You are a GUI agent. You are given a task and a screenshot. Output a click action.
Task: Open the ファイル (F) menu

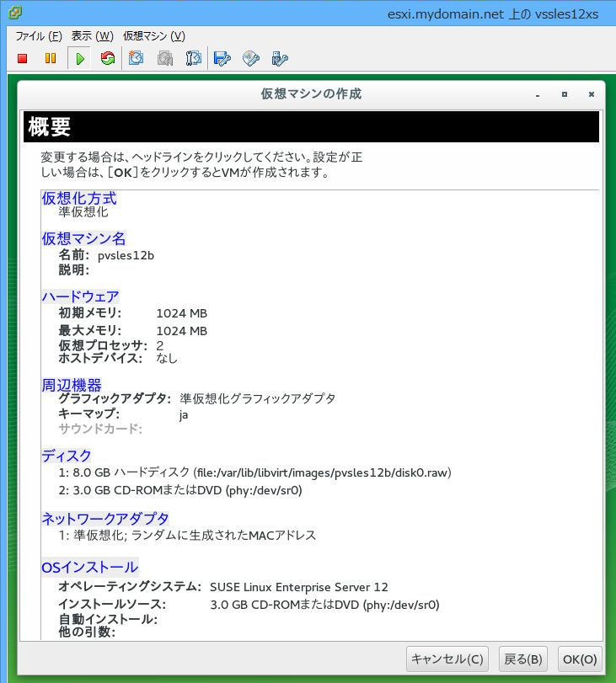[39, 35]
